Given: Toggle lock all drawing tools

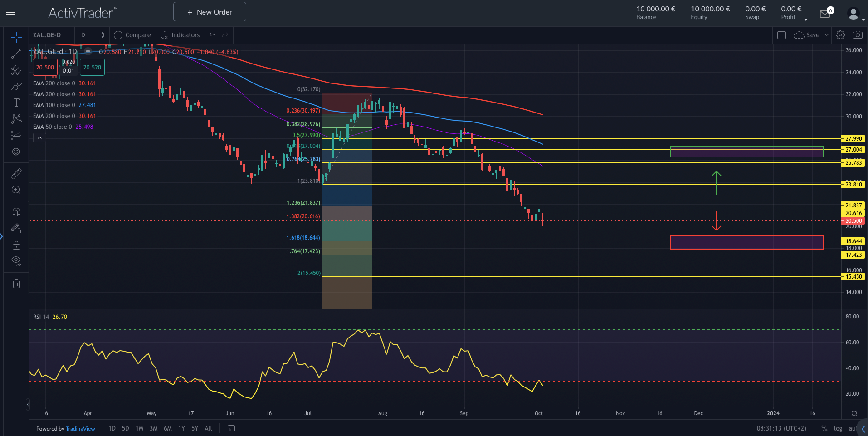Looking at the screenshot, I should pyautogui.click(x=16, y=245).
